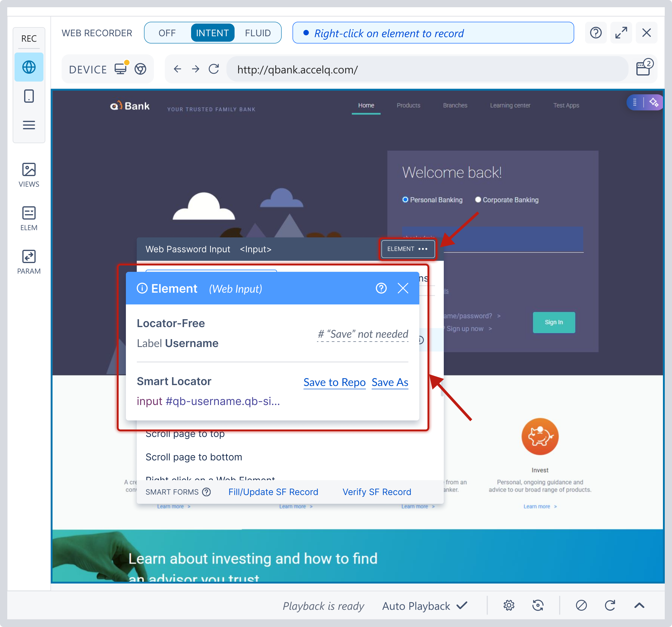
Task: Click Fill/Update SF Record link
Action: pos(273,492)
